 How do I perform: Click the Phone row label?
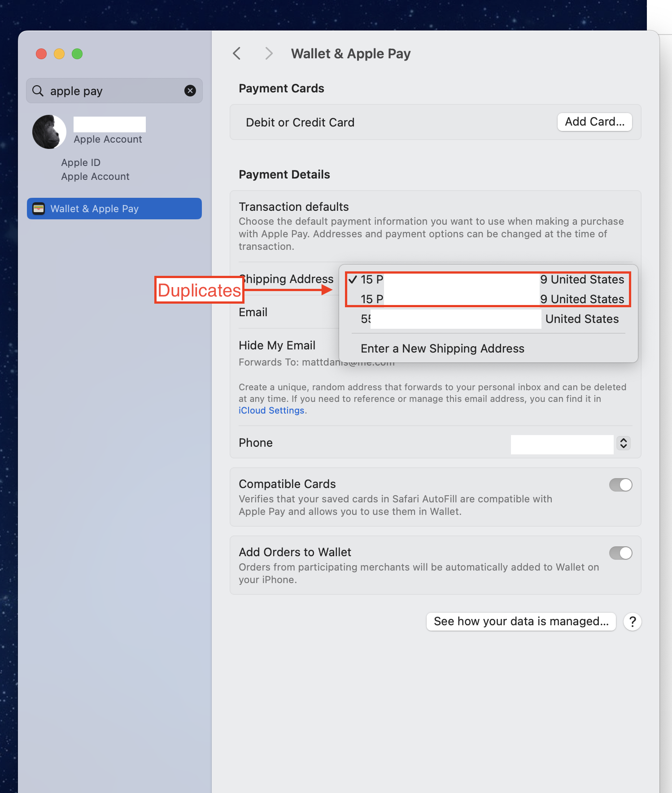pos(256,443)
